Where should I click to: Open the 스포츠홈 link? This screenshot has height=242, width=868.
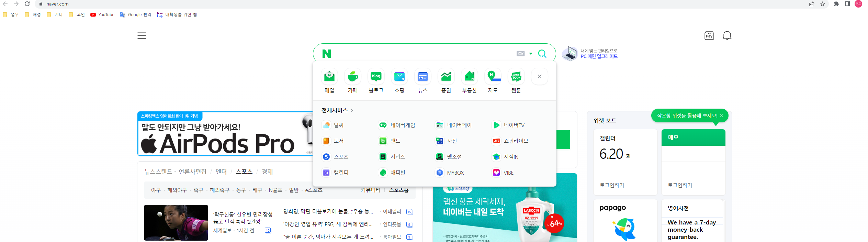(x=399, y=190)
